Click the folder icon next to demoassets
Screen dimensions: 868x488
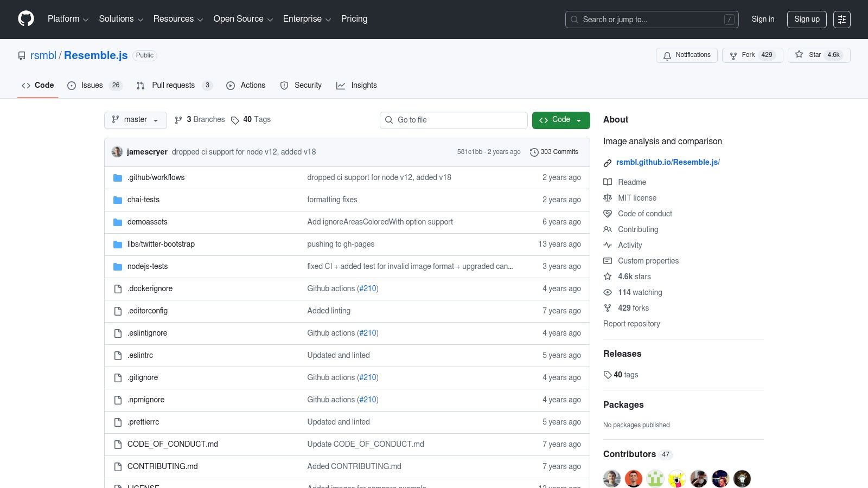click(x=118, y=222)
